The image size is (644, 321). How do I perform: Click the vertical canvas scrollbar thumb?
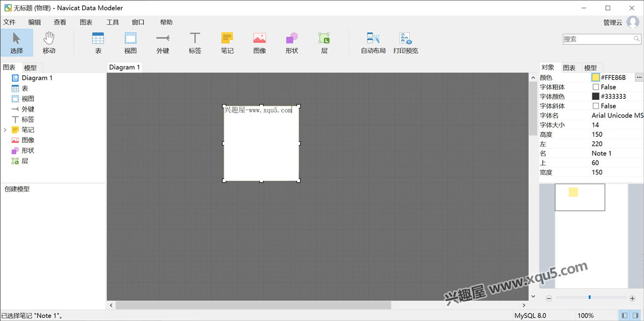pyautogui.click(x=533, y=108)
